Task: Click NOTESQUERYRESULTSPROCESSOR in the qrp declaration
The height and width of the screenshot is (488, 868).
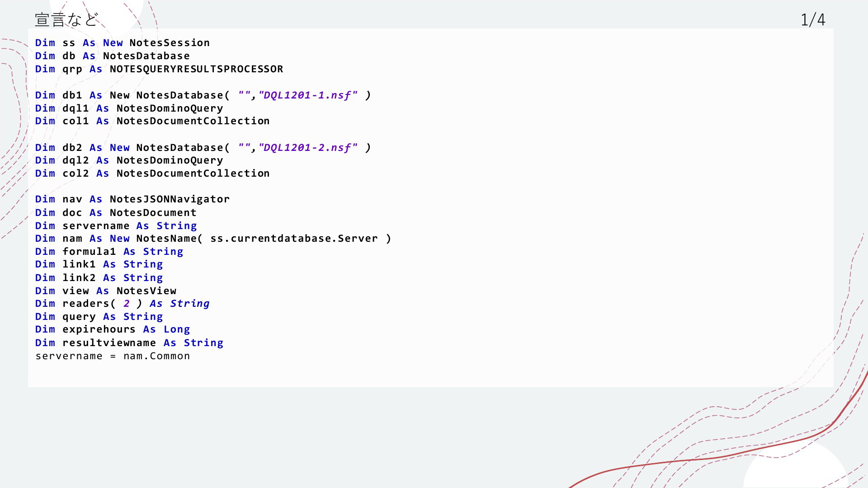Action: pos(196,69)
